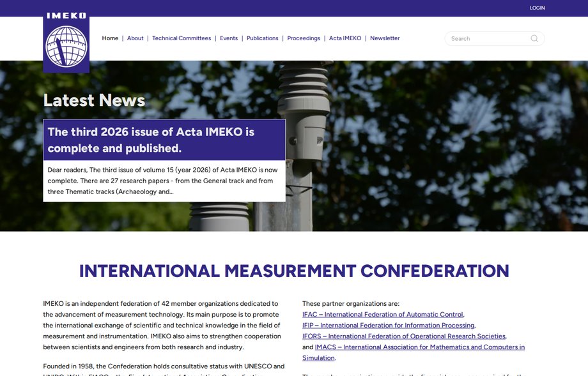Open the Publications menu item
588x376 pixels.
263,38
